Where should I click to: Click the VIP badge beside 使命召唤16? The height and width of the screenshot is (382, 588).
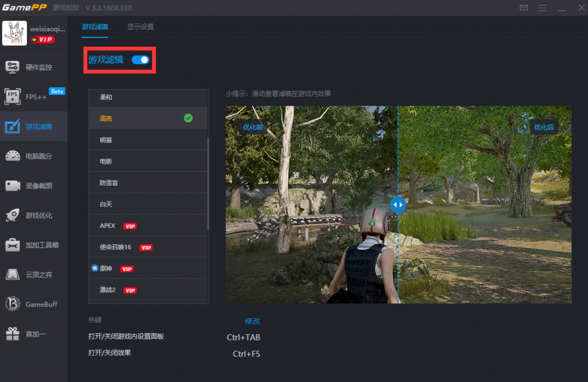pos(146,248)
